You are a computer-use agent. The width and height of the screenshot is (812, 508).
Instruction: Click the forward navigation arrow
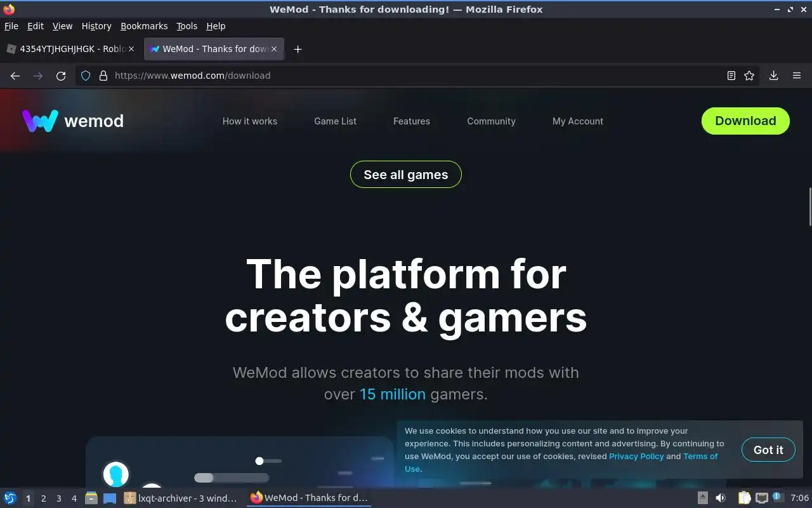coord(38,76)
